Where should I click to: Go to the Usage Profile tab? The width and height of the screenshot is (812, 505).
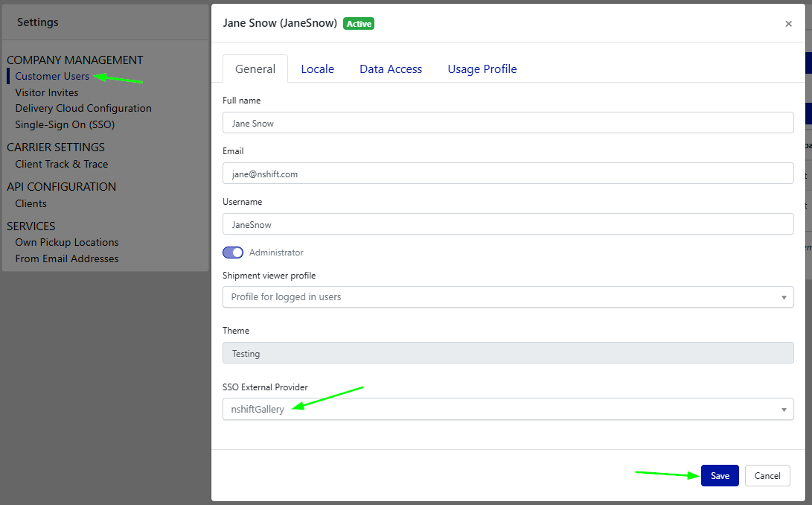pos(482,69)
